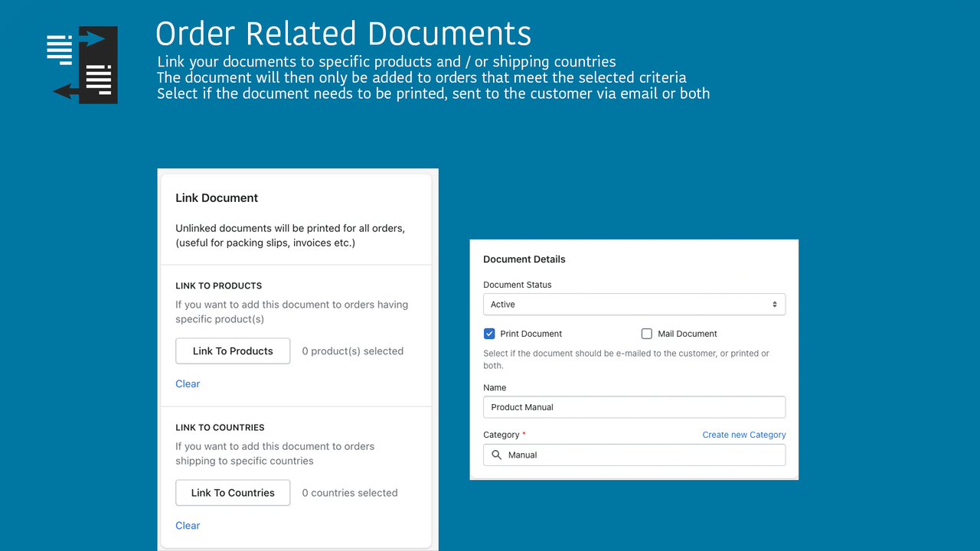980x551 pixels.
Task: Click the Link To Countries button
Action: pos(233,493)
